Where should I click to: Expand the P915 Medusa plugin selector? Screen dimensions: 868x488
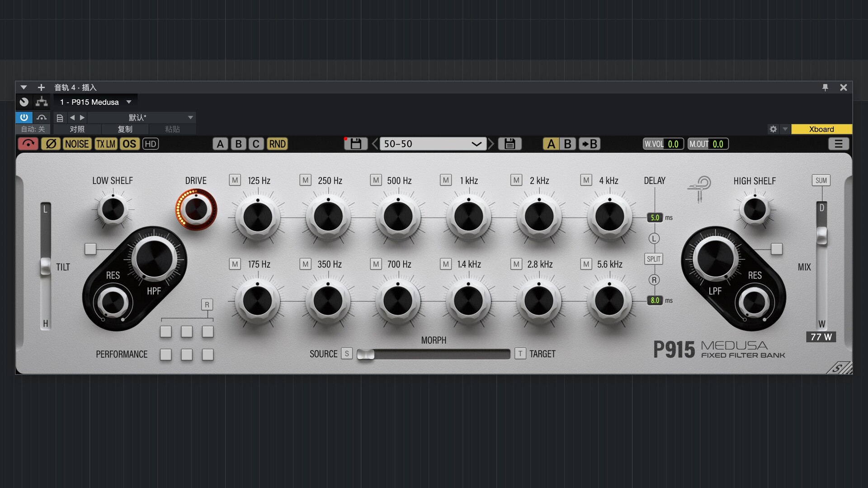coord(129,102)
